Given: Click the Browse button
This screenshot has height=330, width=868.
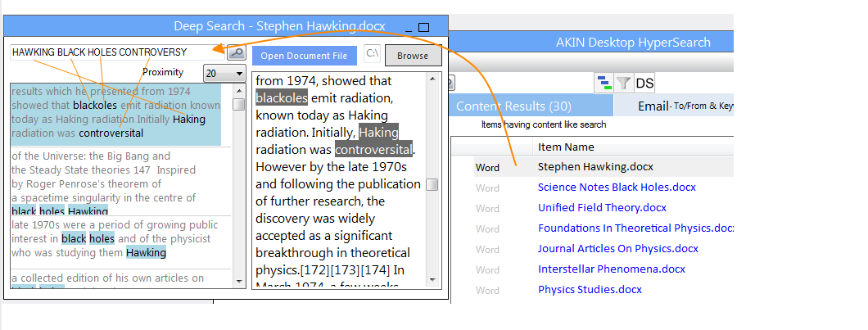Looking at the screenshot, I should click(x=413, y=56).
